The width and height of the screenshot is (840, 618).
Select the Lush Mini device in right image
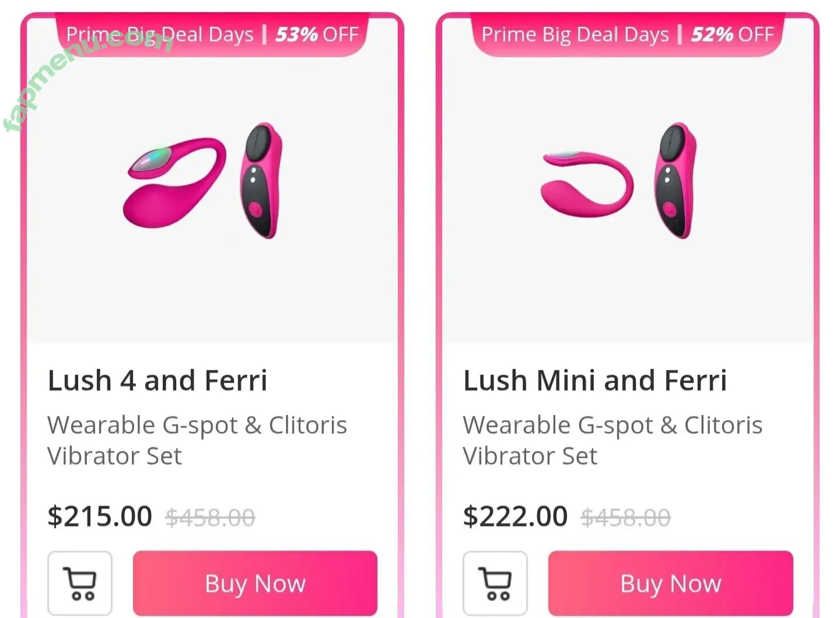pyautogui.click(x=586, y=184)
